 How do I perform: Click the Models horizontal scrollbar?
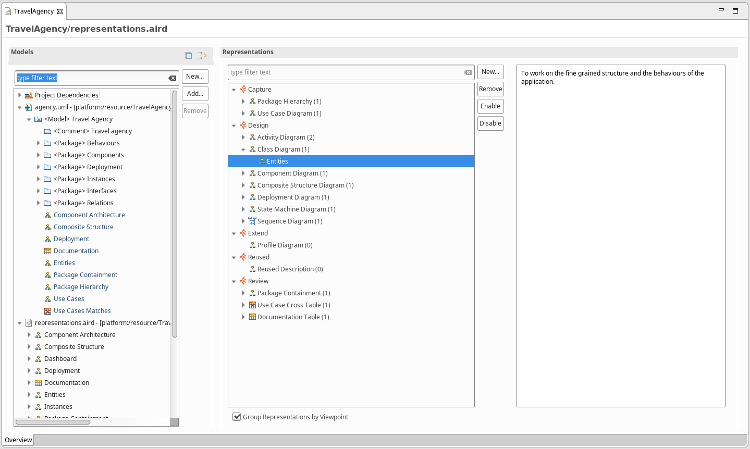(53, 422)
